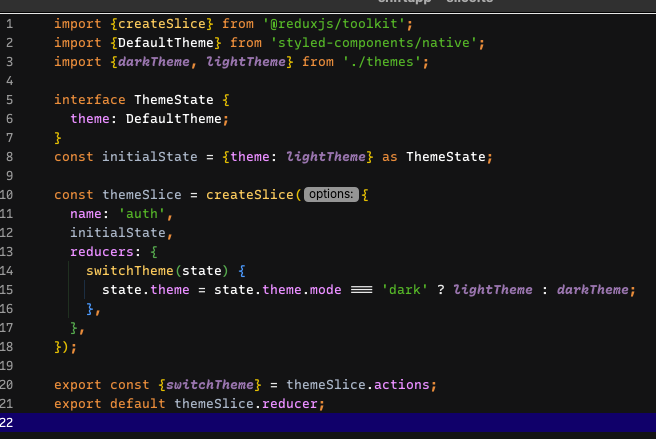Click the 'styled-components/native' string
The height and width of the screenshot is (439, 656).
tap(374, 43)
